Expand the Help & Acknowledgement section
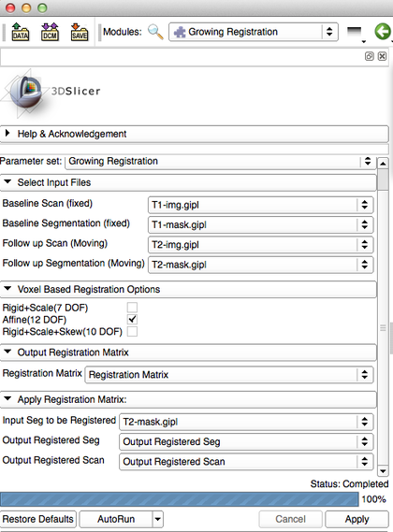 pos(195,134)
